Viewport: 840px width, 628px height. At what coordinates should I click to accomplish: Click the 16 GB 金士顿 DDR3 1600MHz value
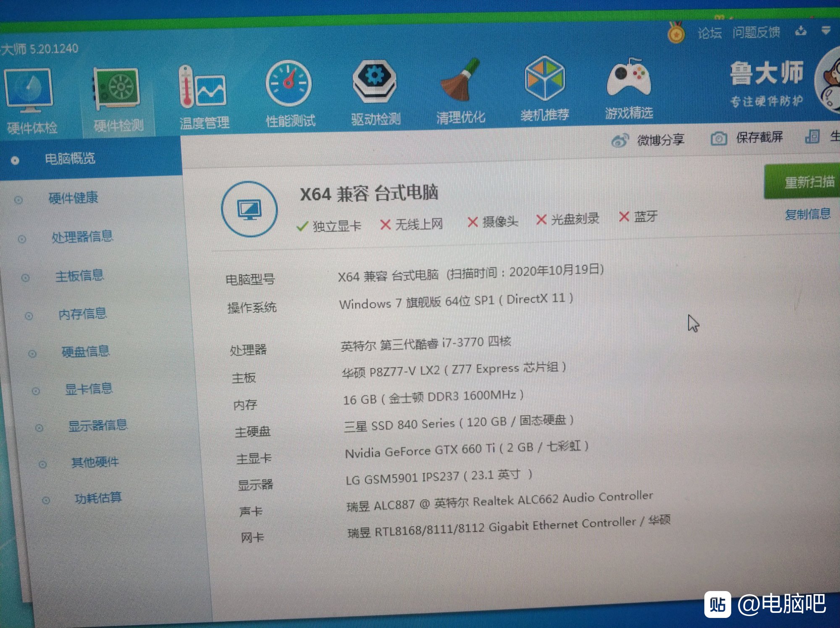click(x=433, y=397)
